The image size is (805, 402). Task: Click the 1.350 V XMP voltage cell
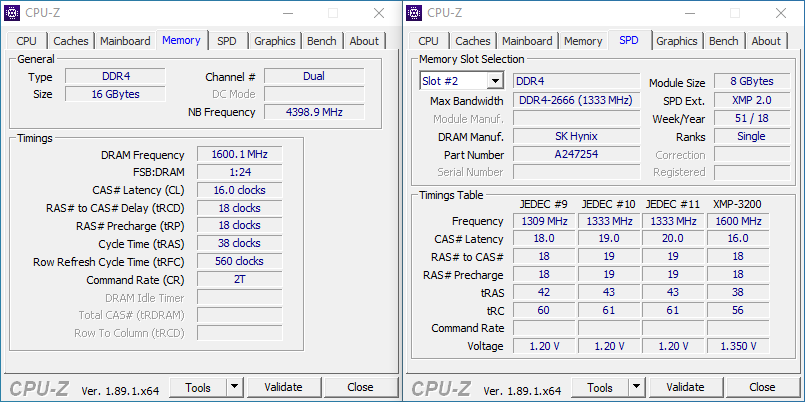click(x=738, y=346)
